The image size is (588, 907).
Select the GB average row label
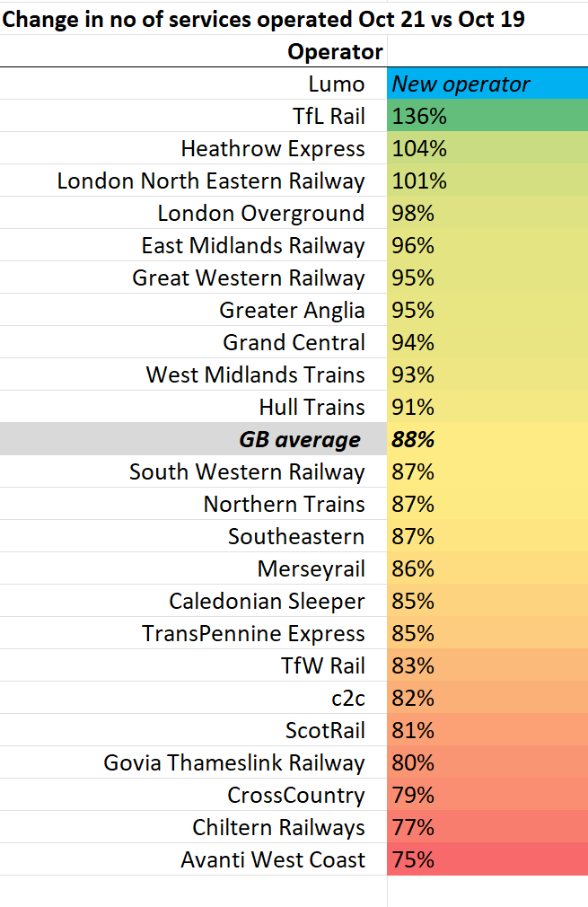tap(193, 440)
